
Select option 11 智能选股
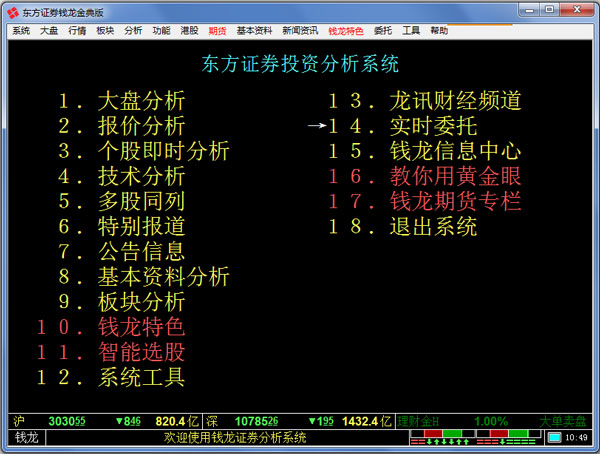111,352
